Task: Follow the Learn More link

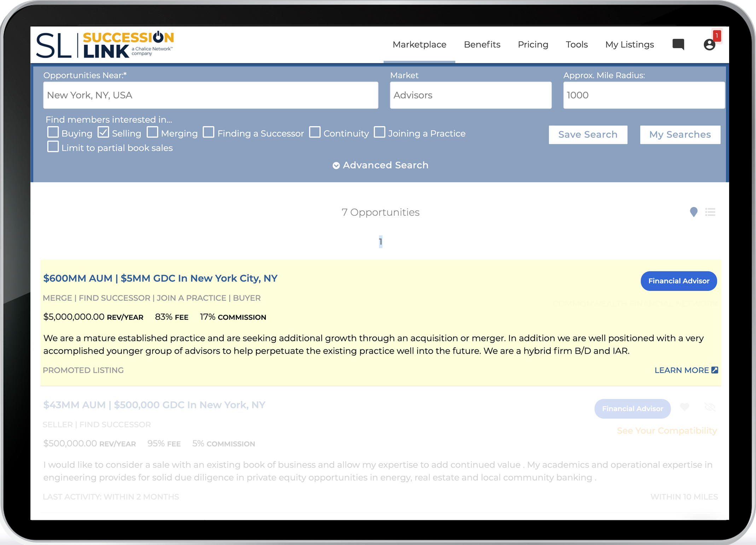Action: [x=686, y=370]
